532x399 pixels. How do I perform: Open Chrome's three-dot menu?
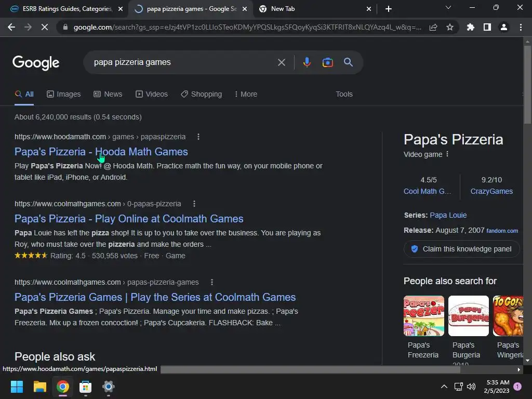coord(521,27)
